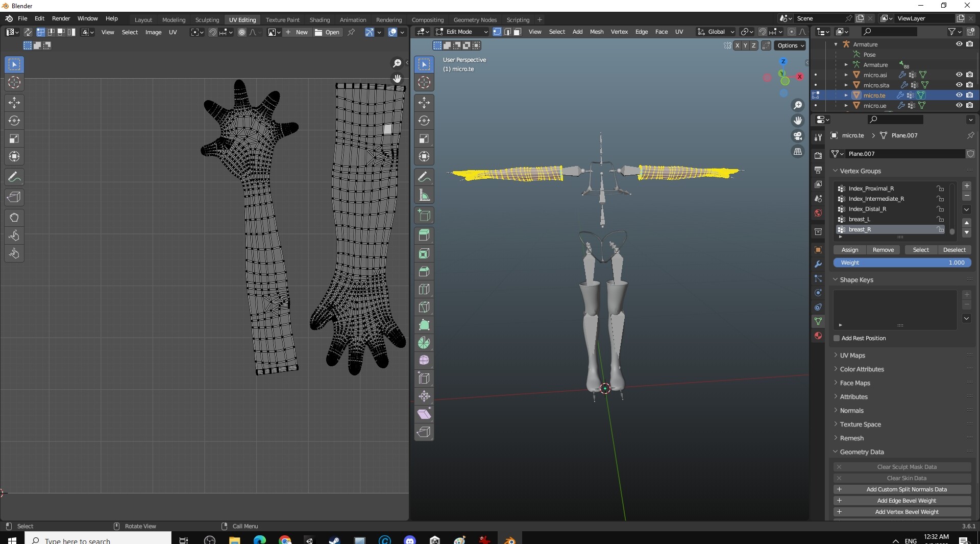Select the Spin tool
The image size is (980, 544).
tap(424, 343)
